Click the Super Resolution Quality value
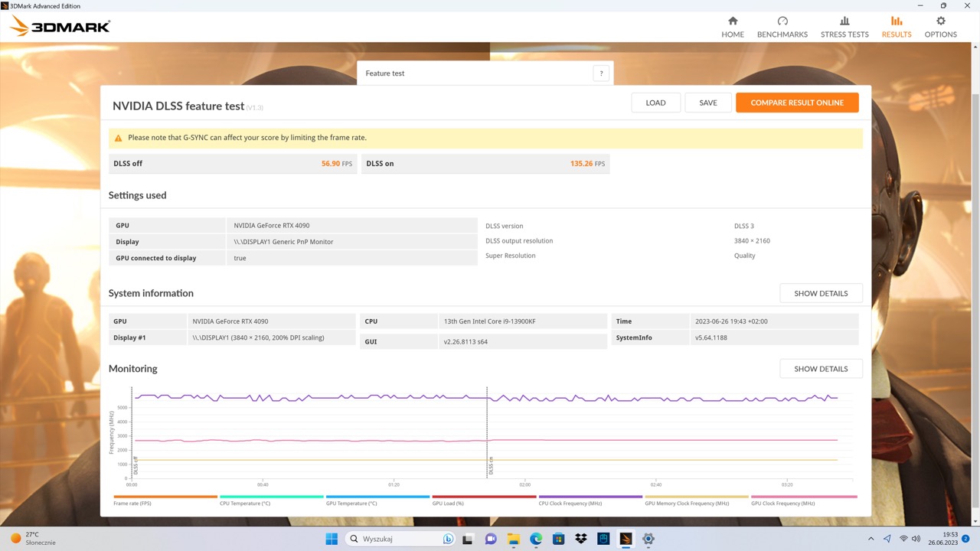Screen dimensions: 980x551 744,256
